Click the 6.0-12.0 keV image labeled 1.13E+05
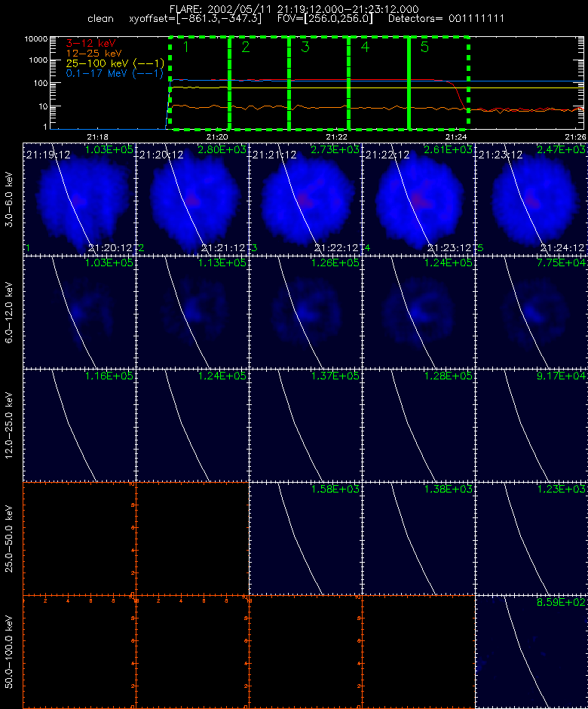The width and height of the screenshot is (588, 709). 192,312
